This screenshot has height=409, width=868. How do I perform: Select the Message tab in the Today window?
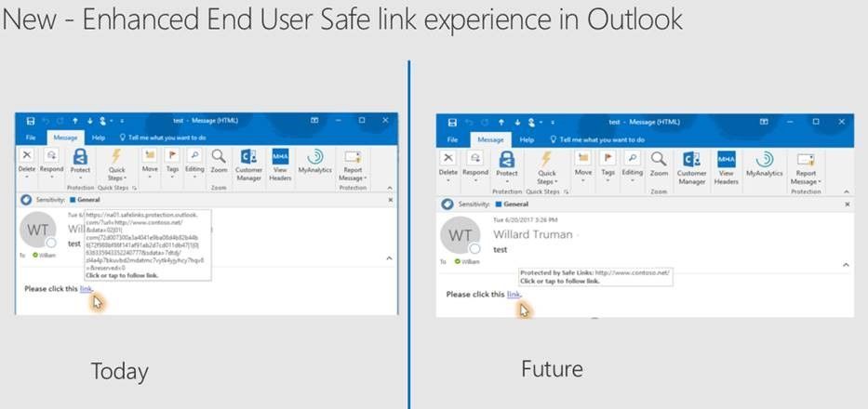(65, 138)
